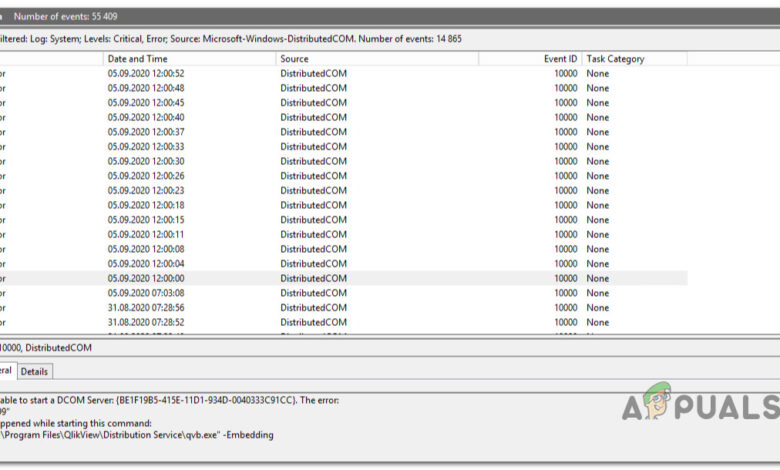Click the Number of events: 55 409 header text

click(66, 16)
